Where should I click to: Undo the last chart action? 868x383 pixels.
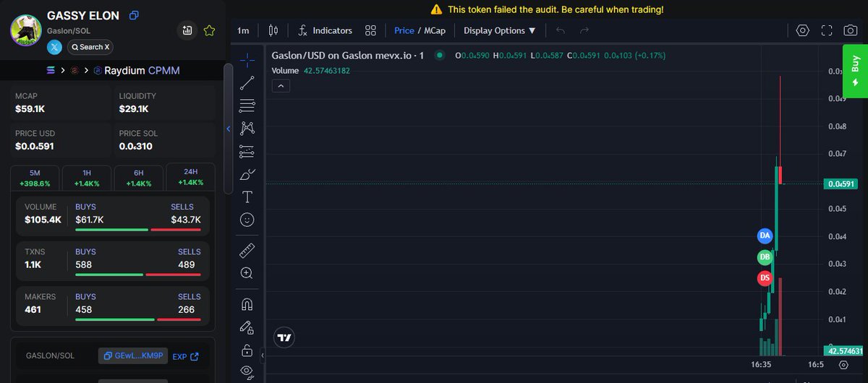click(x=561, y=30)
